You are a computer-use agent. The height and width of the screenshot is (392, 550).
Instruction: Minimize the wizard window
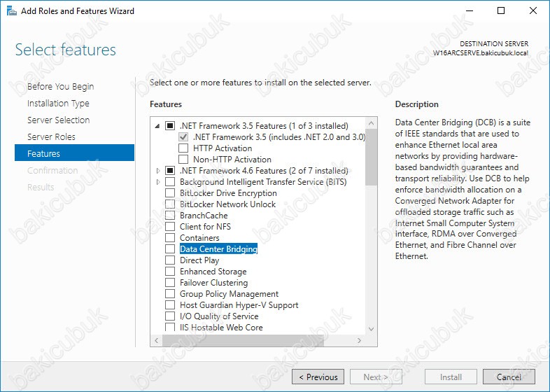click(470, 10)
